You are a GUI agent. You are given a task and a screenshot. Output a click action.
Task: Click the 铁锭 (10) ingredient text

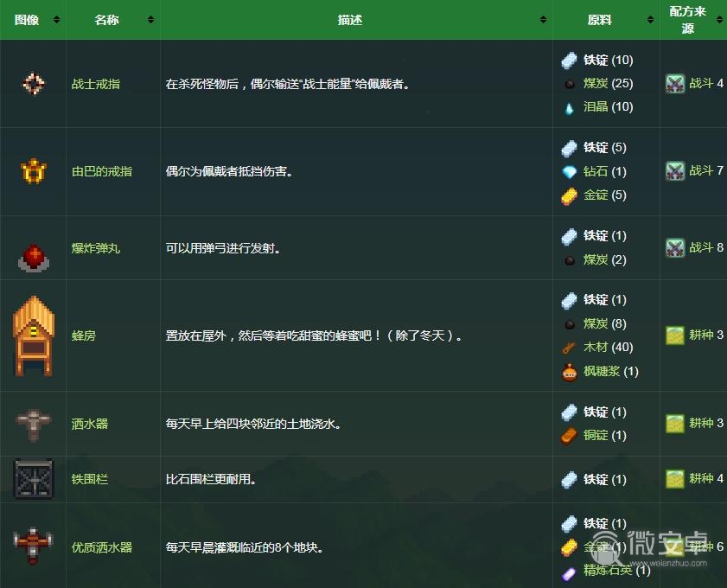pos(609,60)
